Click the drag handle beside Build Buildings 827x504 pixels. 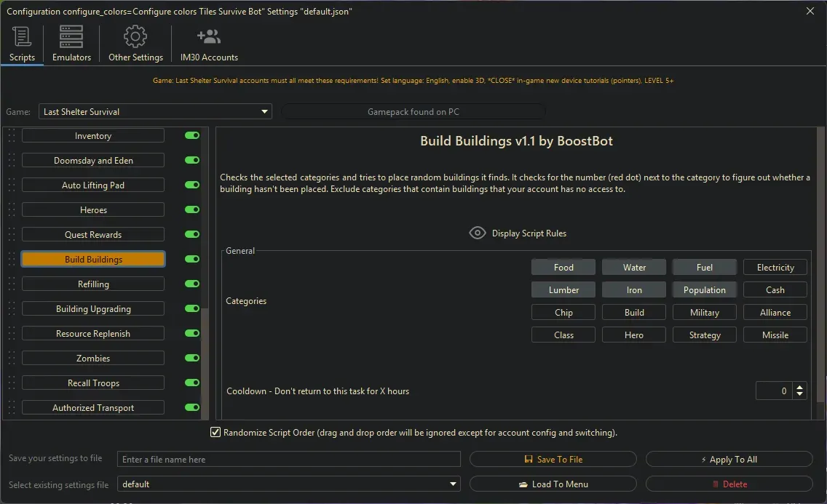[12, 260]
